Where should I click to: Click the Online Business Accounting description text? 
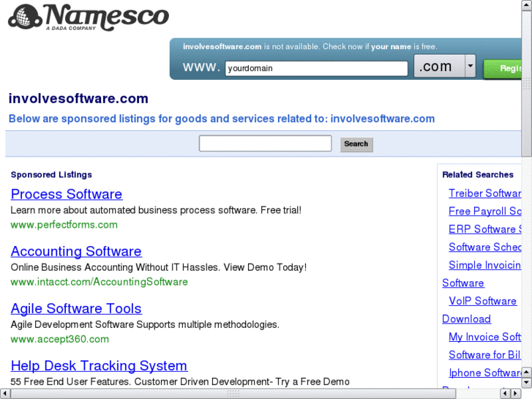coord(159,267)
